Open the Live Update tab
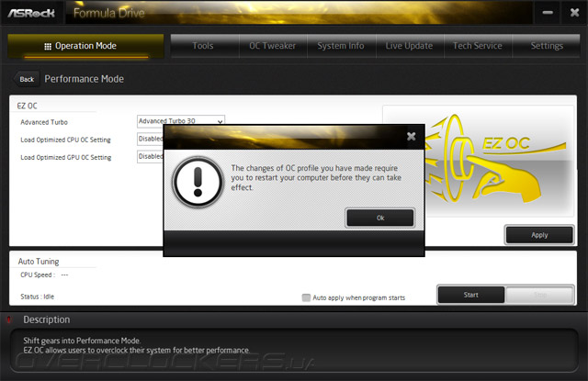 click(x=409, y=46)
